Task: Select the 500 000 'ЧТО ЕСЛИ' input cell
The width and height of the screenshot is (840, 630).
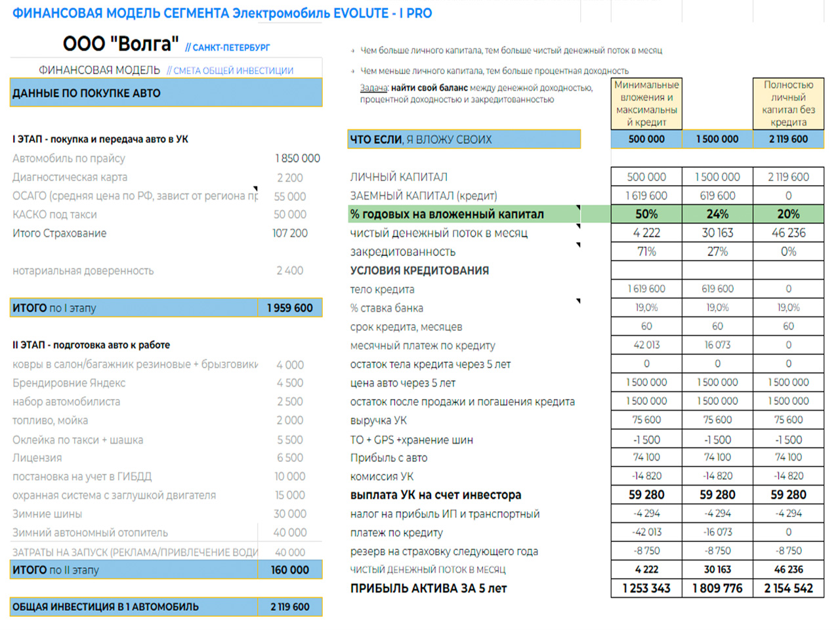Action: coord(646,139)
